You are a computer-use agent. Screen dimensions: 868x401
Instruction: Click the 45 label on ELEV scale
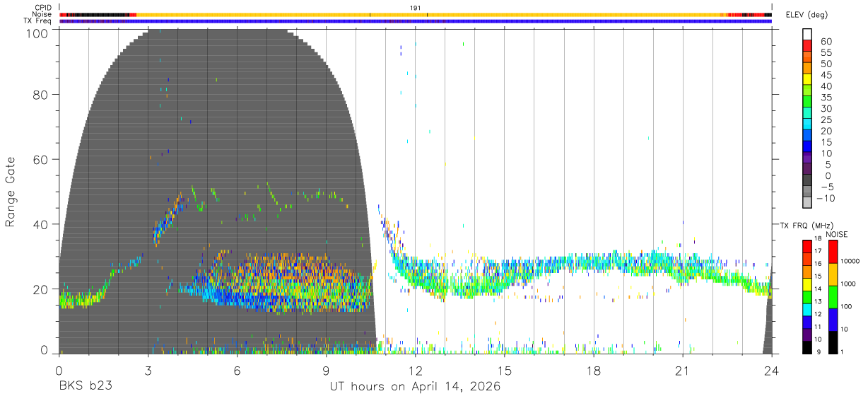pyautogui.click(x=826, y=75)
